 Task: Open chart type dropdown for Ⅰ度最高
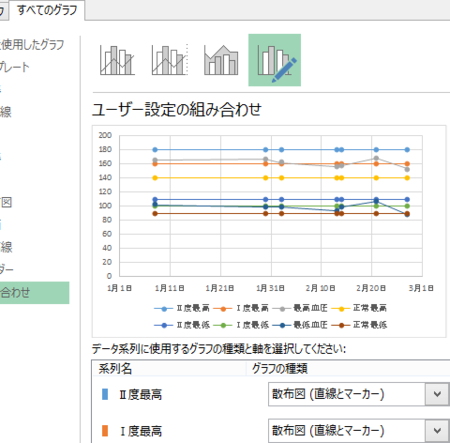[x=358, y=431]
